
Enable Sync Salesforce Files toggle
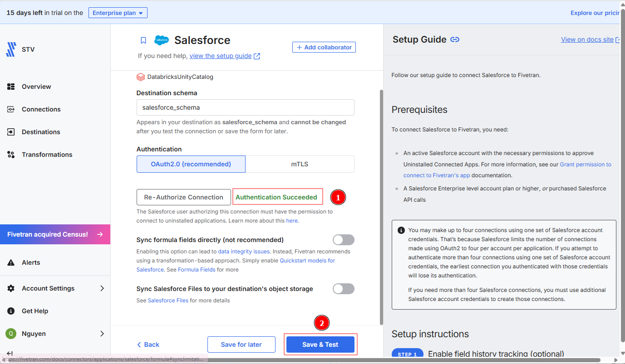click(343, 289)
